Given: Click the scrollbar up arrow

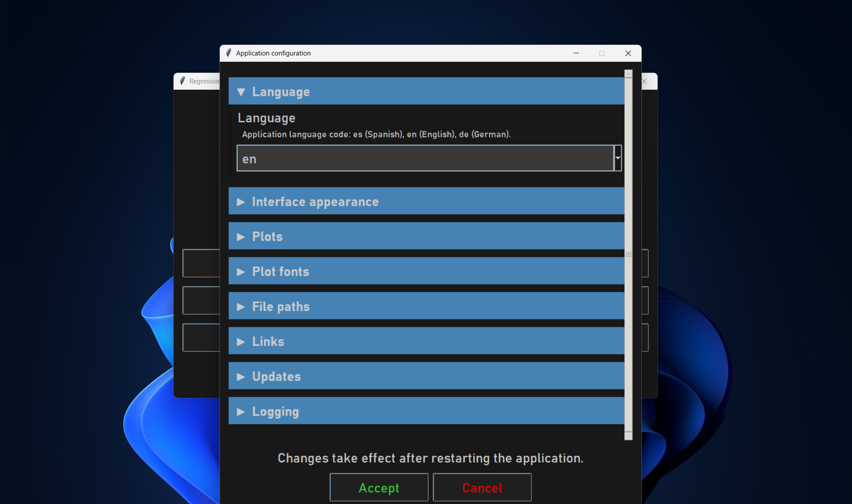Looking at the screenshot, I should [x=628, y=74].
